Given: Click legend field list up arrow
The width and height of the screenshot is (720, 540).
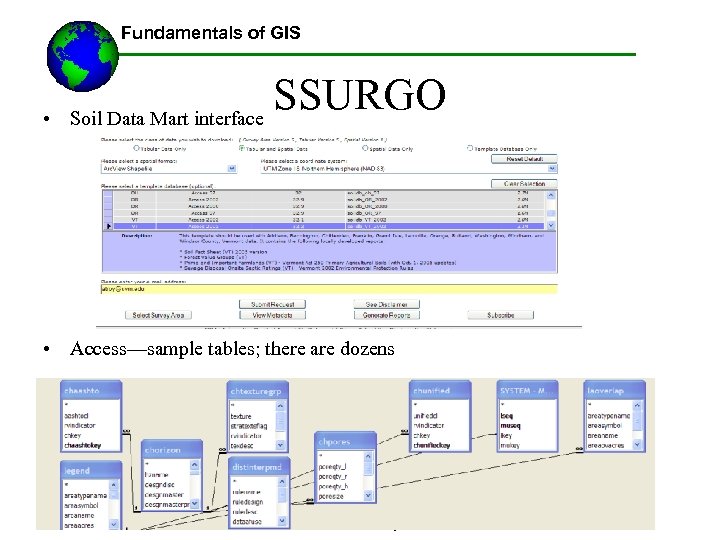Looking at the screenshot, I should 113,485.
